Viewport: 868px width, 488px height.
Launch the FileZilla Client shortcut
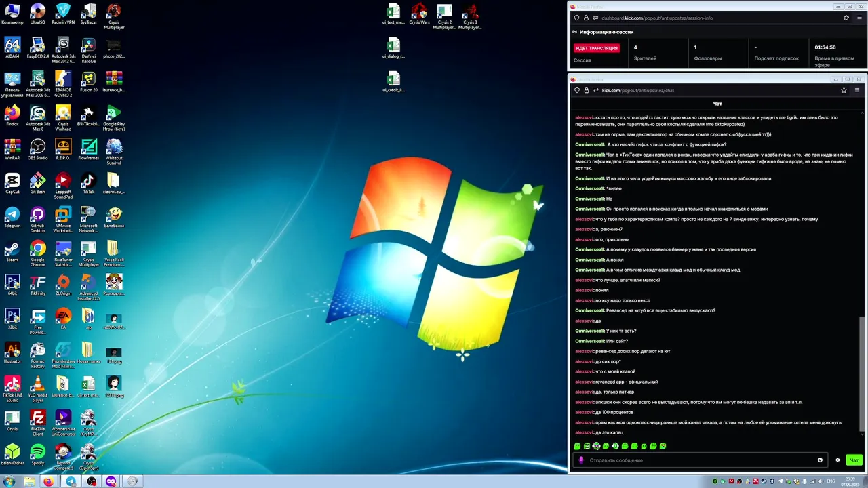38,424
